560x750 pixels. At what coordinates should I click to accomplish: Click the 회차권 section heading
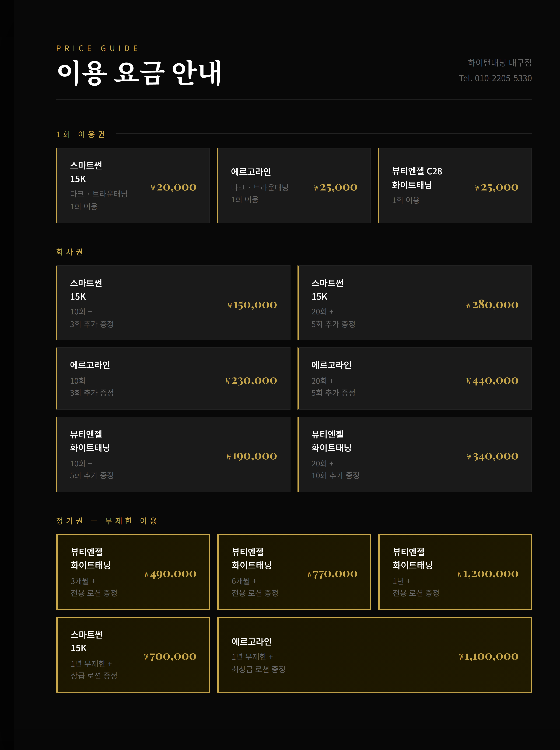(x=69, y=252)
